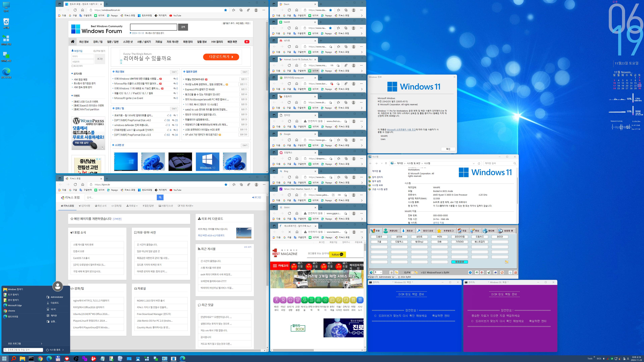Click the 검색 button on Windows Forum

[183, 27]
